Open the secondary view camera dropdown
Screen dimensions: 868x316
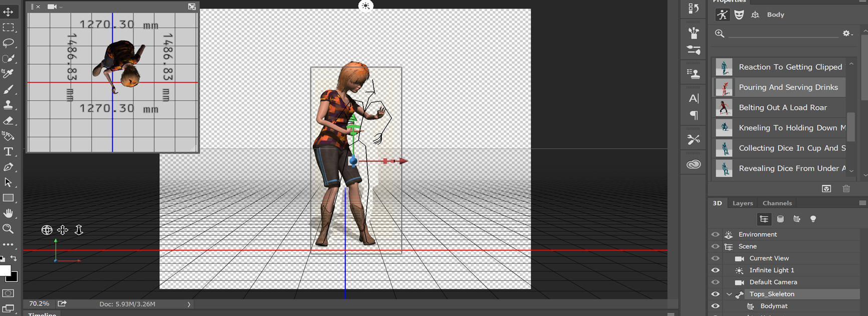pos(54,7)
